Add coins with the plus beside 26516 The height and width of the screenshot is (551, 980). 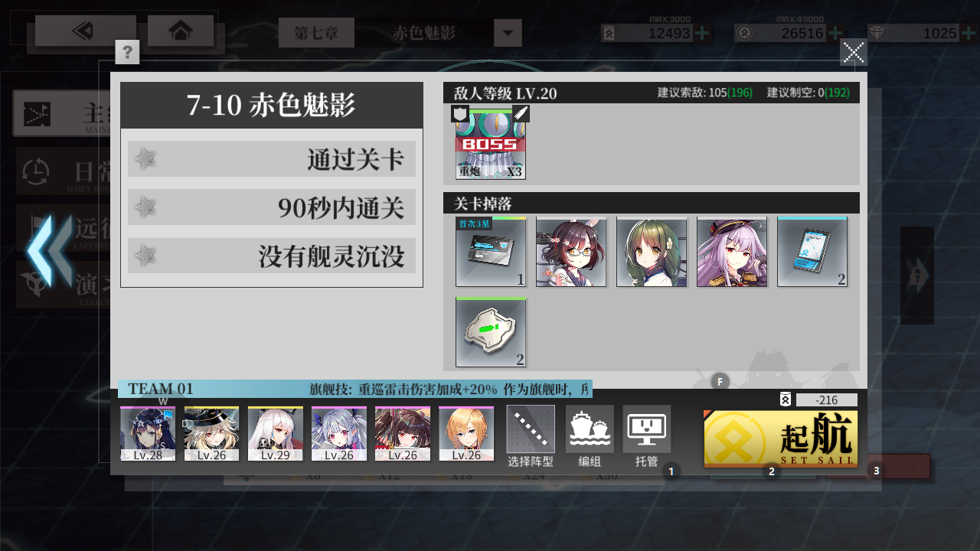pyautogui.click(x=836, y=33)
